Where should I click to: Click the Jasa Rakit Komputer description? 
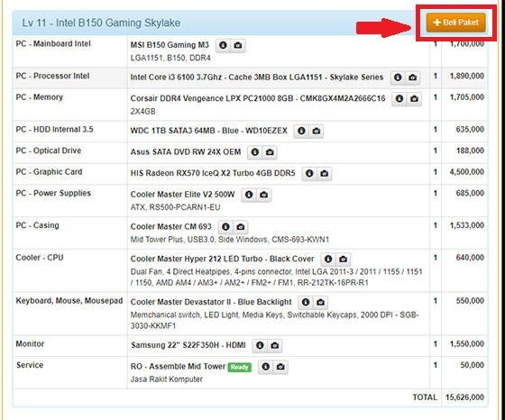166,379
